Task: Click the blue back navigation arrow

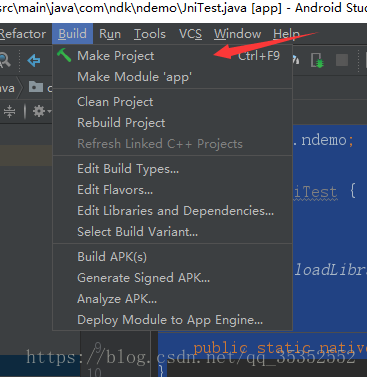Action: [34, 61]
